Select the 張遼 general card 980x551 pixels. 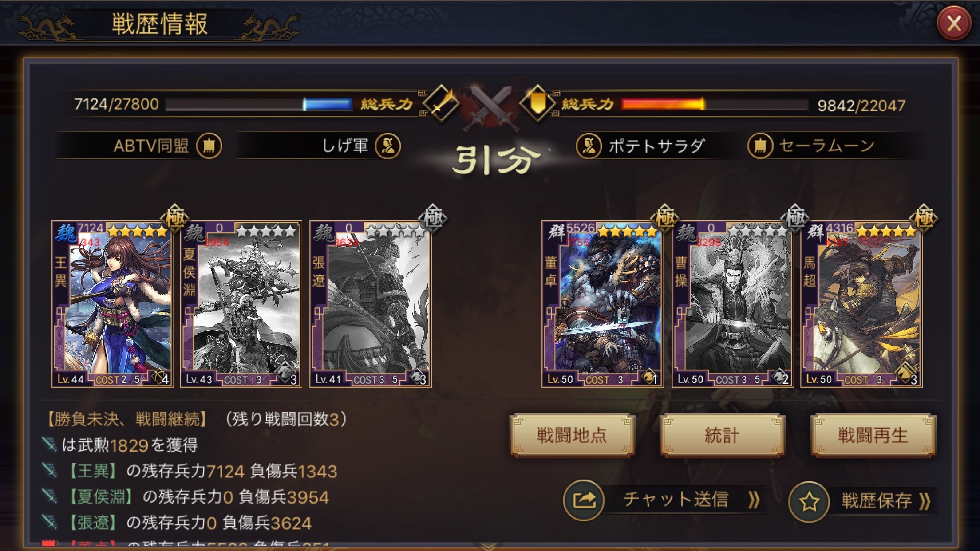click(370, 304)
